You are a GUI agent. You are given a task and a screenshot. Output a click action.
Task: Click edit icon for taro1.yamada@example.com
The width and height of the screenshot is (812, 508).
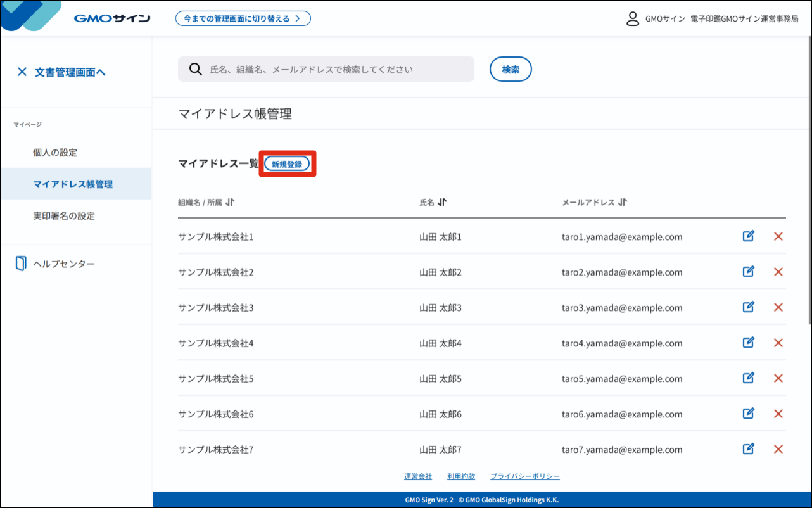tap(748, 236)
